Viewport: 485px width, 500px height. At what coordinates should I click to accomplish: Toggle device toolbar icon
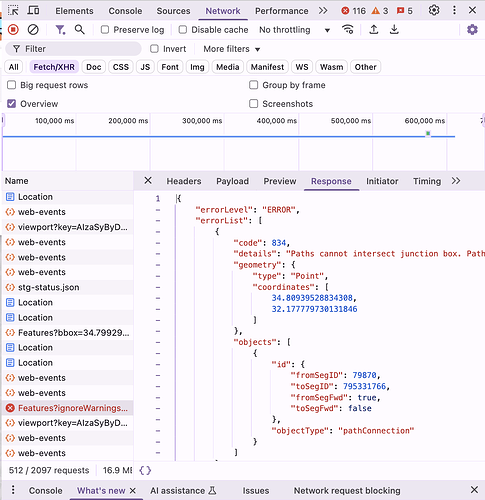tap(33, 11)
